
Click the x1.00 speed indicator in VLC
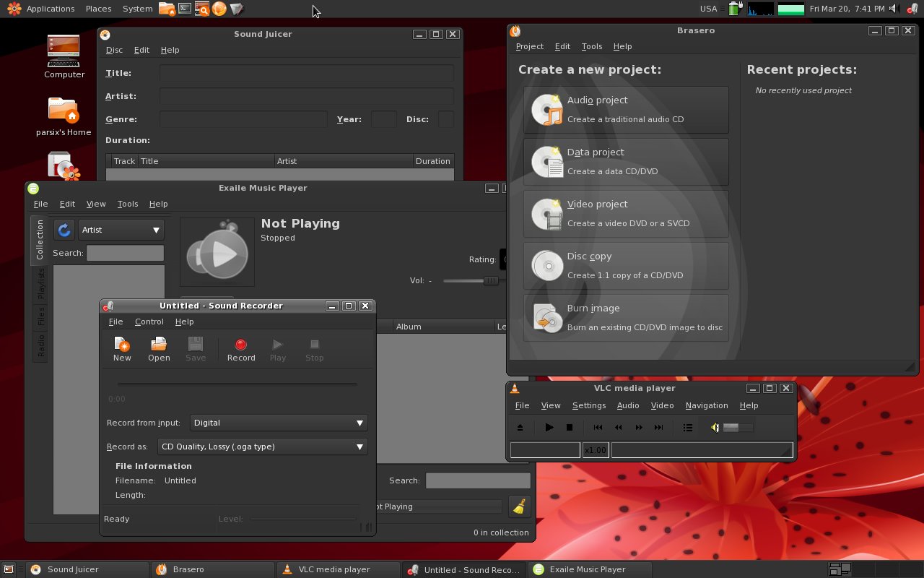tap(596, 450)
